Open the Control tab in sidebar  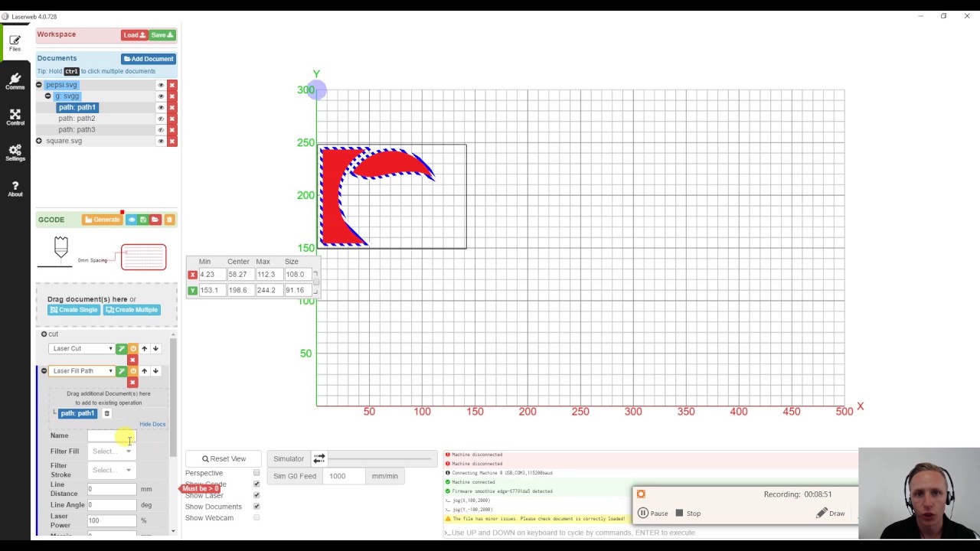coord(15,117)
